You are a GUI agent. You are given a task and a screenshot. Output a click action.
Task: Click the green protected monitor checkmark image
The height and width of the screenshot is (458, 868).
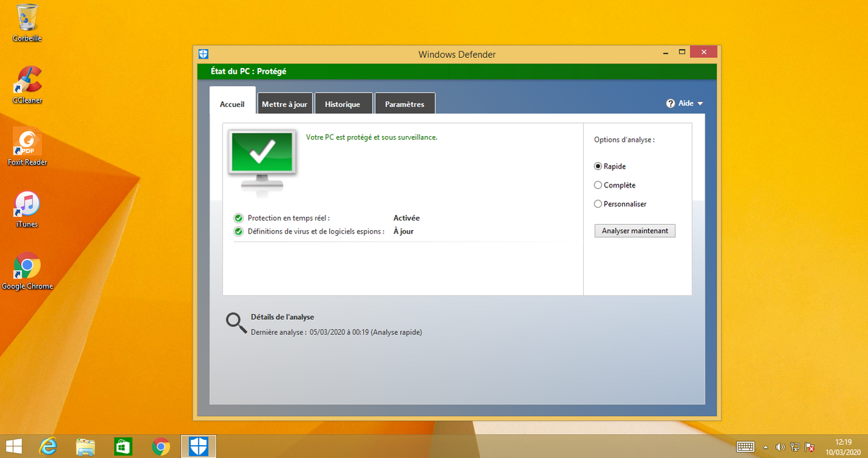262,162
